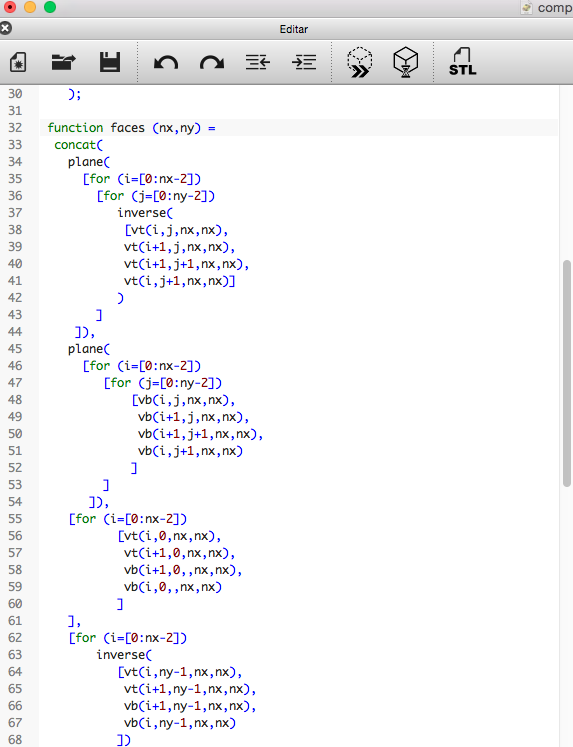Click "vt(i+1,j+1,nx,nx)," on line 40

187,264
